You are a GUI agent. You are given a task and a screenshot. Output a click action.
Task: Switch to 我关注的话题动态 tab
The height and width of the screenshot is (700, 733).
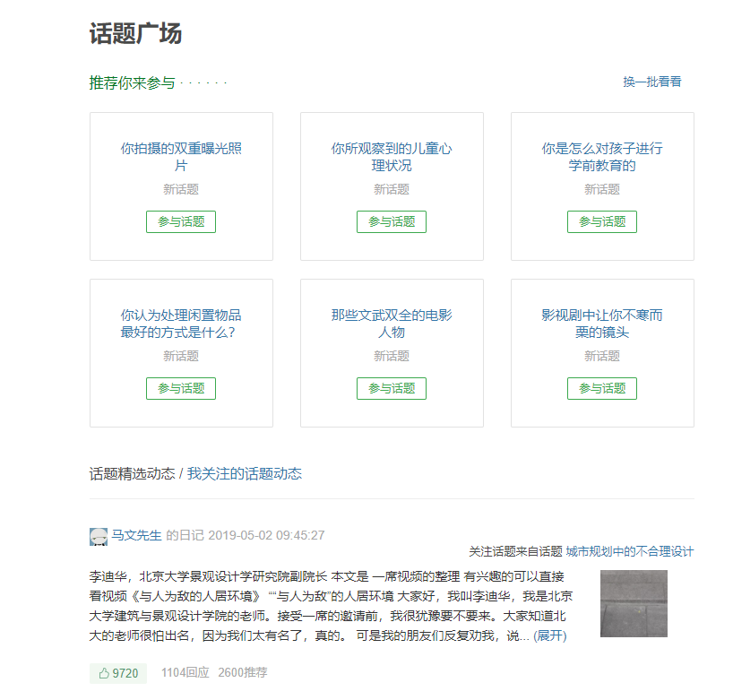tap(245, 473)
